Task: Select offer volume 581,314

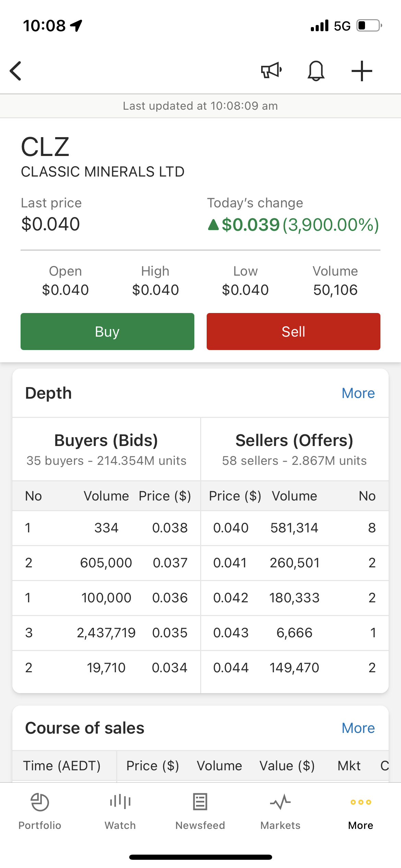Action: pos(294,528)
